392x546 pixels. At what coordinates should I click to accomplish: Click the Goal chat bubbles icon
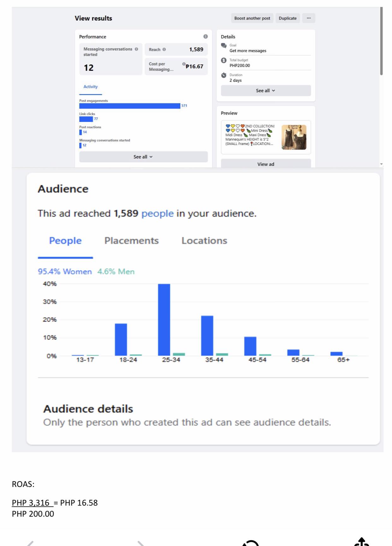[x=224, y=46]
